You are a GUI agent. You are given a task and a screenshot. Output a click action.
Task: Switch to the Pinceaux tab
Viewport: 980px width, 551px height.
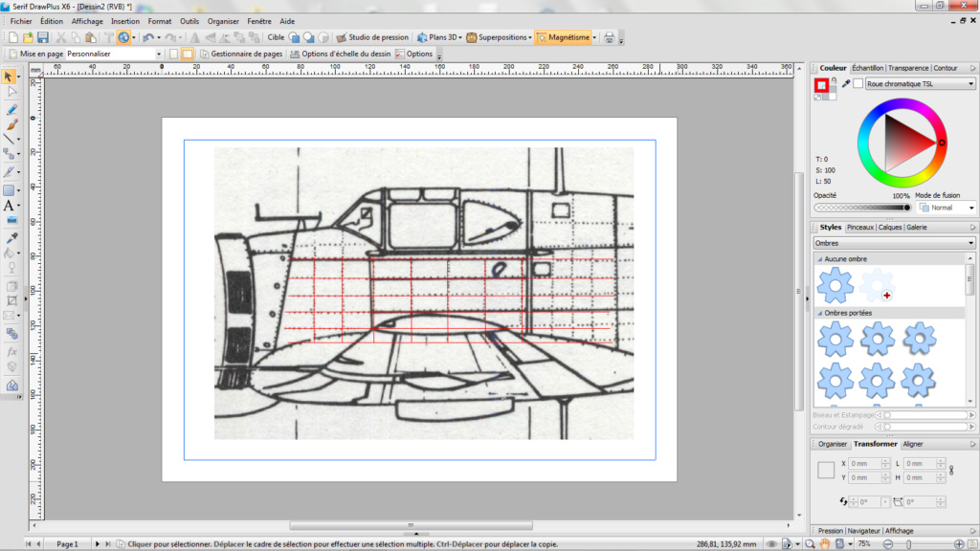860,228
